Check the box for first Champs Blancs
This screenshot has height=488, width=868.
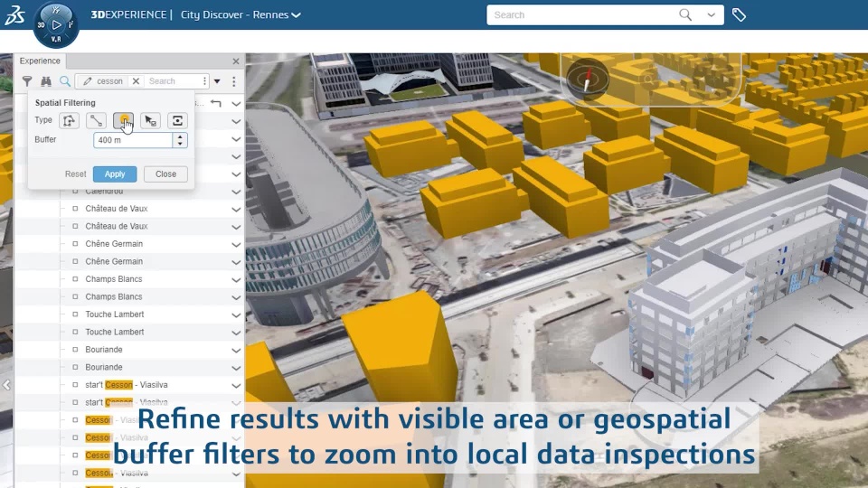[75, 279]
